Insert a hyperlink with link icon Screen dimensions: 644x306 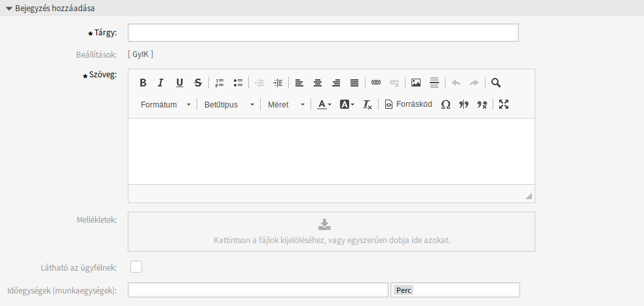coord(376,83)
